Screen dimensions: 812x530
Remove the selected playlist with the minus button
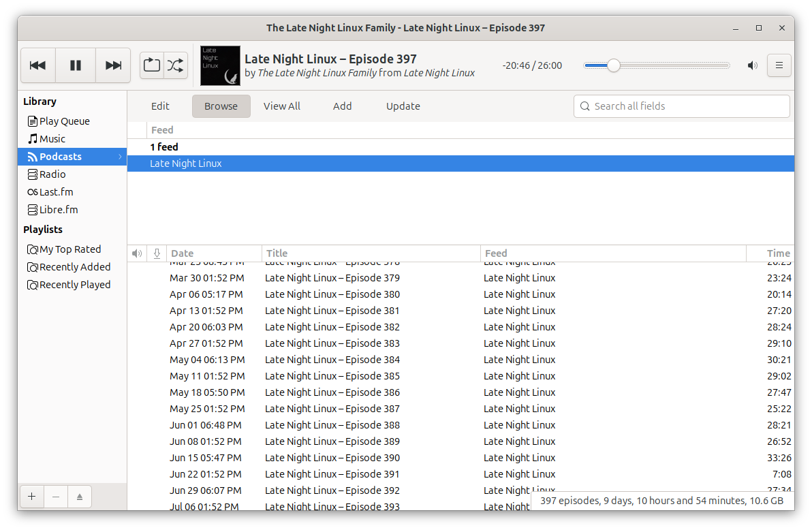pos(56,497)
